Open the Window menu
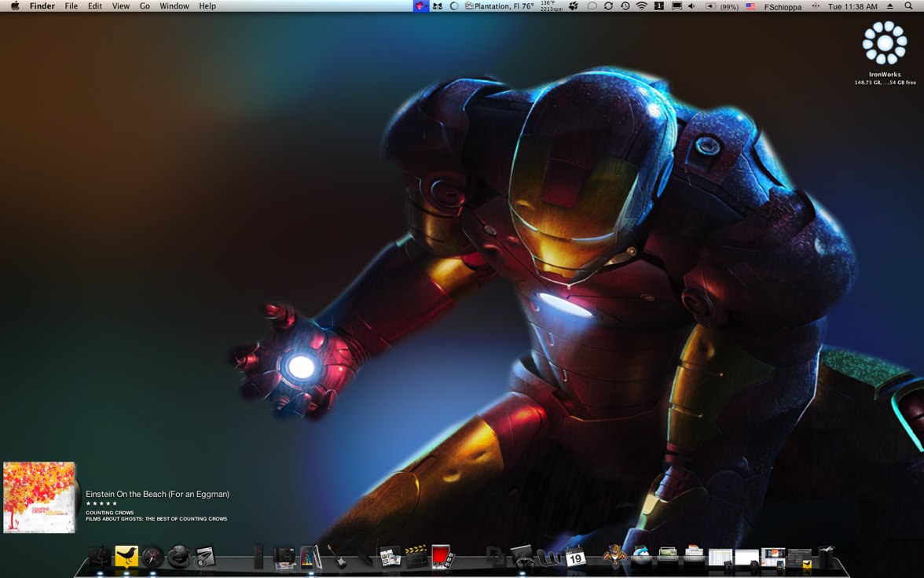The width and height of the screenshot is (924, 578). pyautogui.click(x=174, y=6)
